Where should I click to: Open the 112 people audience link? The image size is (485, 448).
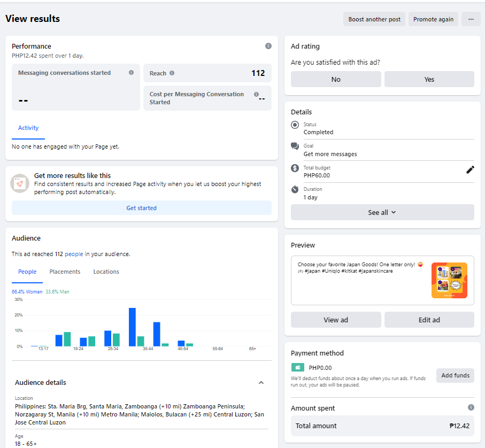tap(74, 254)
